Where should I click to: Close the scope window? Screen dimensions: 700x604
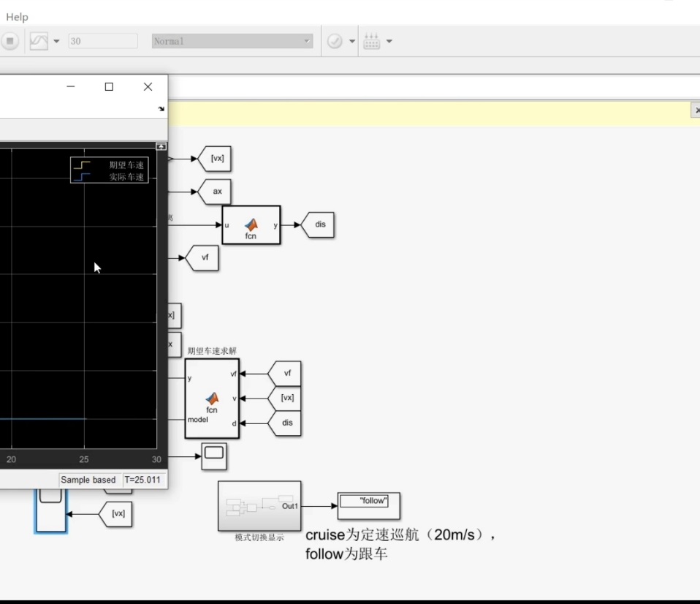point(148,87)
